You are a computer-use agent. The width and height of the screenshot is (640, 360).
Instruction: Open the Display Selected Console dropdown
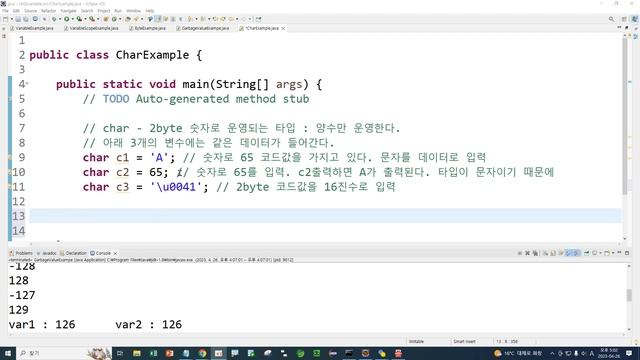pos(600,253)
